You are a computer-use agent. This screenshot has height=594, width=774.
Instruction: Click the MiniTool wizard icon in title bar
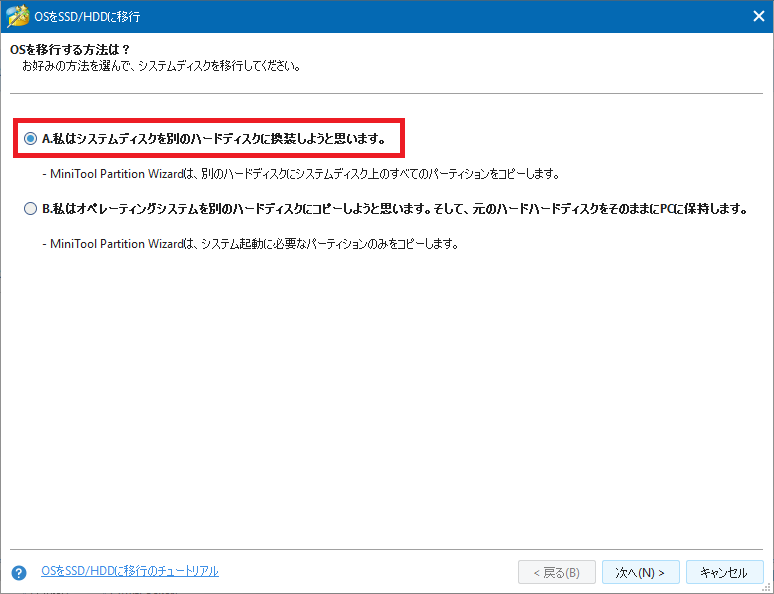tap(17, 16)
